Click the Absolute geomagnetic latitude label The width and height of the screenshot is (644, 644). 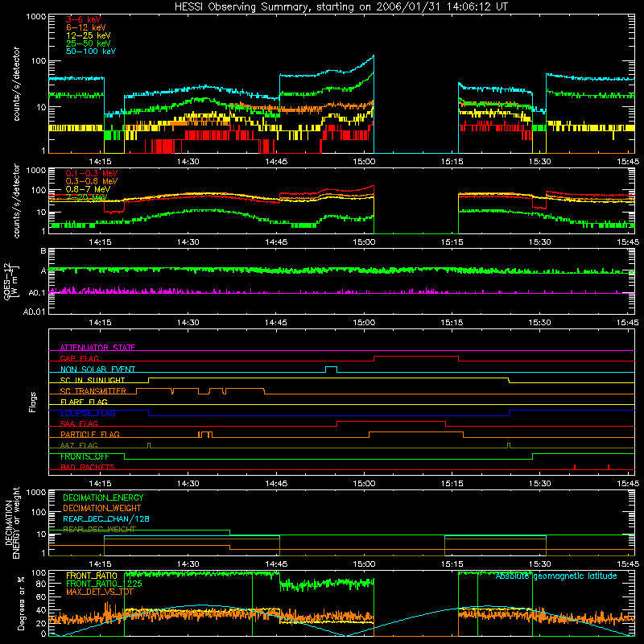tap(556, 576)
